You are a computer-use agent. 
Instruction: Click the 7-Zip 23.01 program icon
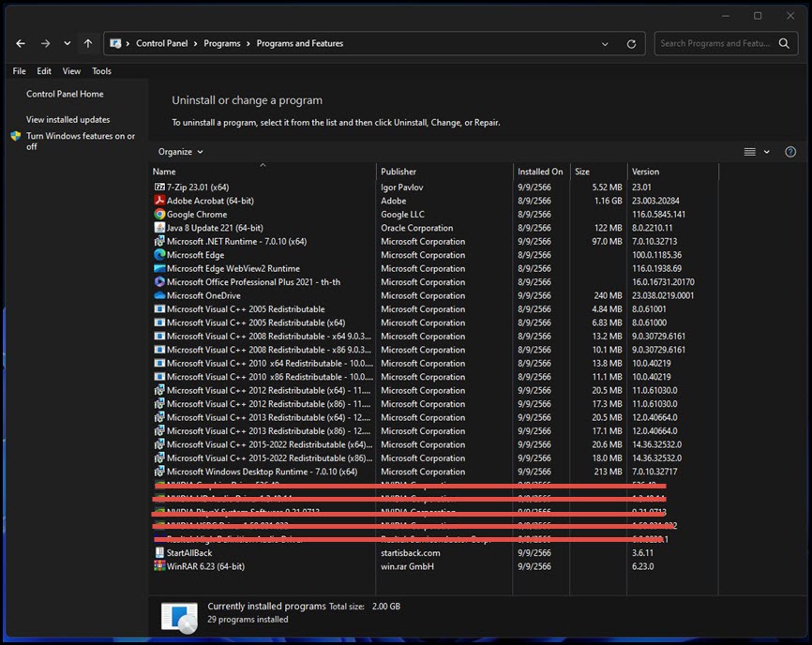[159, 187]
